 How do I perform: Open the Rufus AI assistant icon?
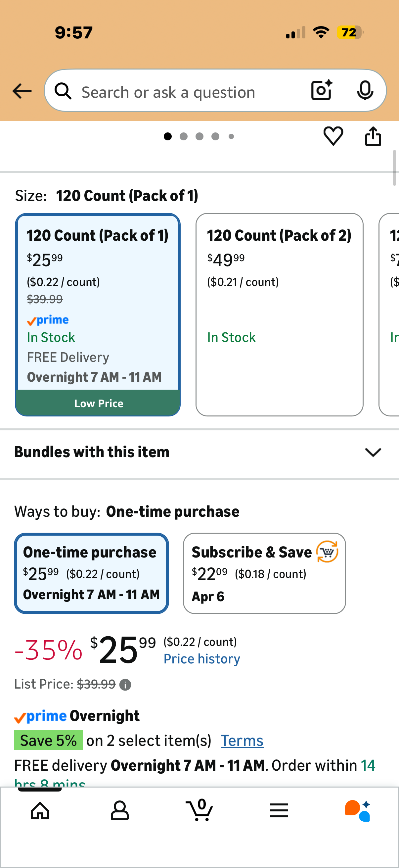coord(358,810)
